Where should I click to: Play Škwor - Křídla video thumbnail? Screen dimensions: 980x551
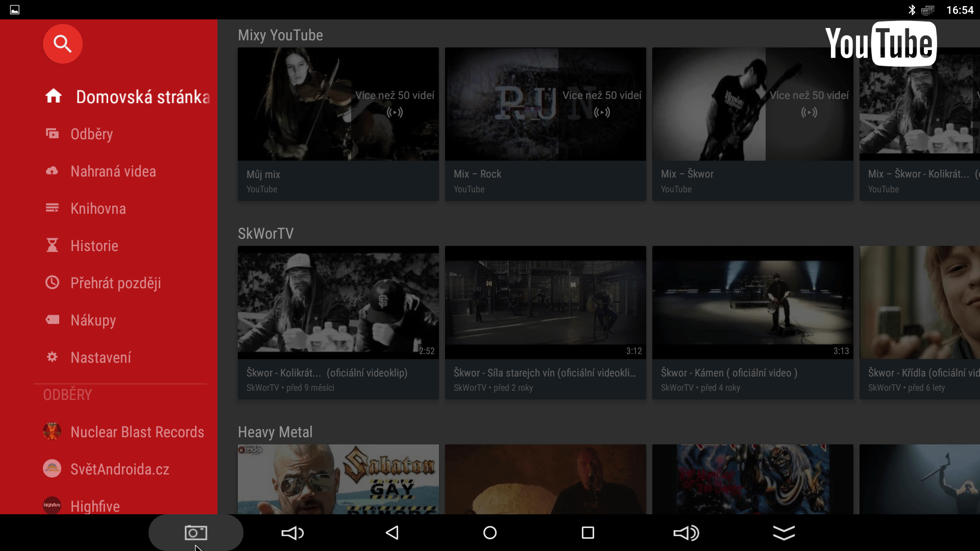tap(920, 303)
